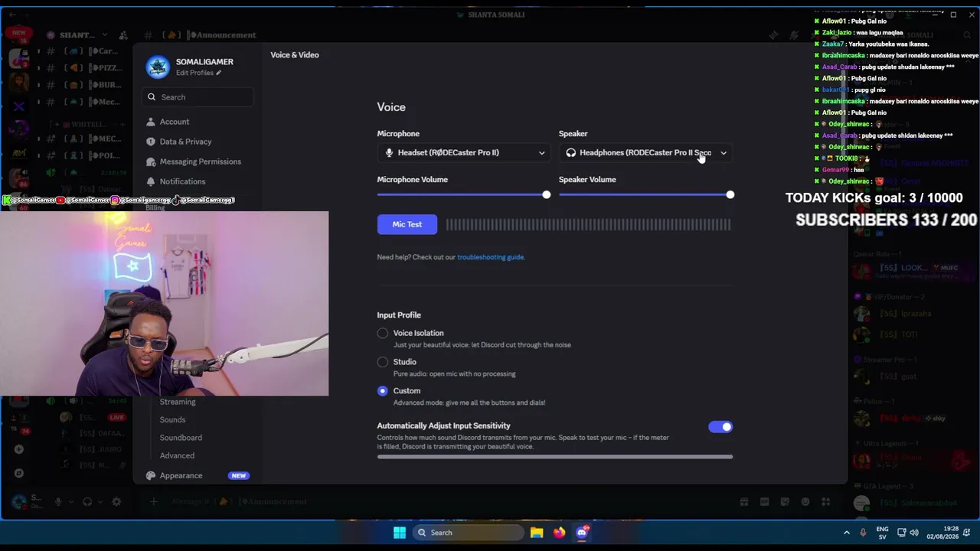Expand the Microphone device dropdown
The height and width of the screenshot is (551, 980).
pos(464,152)
